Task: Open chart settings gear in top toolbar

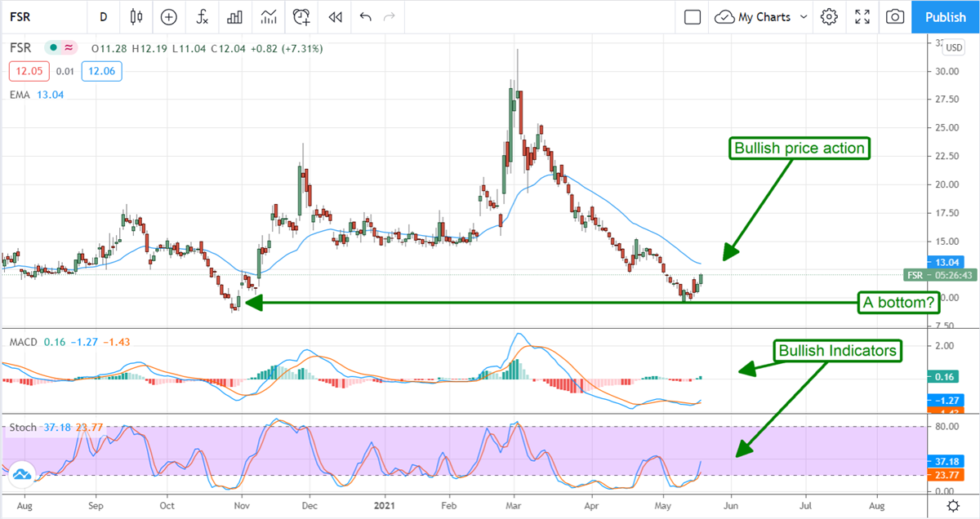Action: (829, 16)
